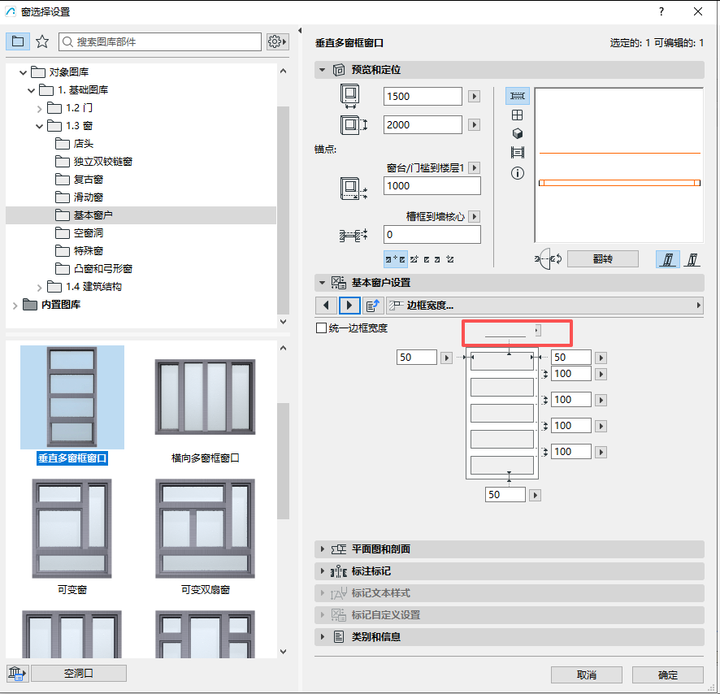This screenshot has height=694, width=720.
Task: Expand the 1.2 门 tree folder
Action: pyautogui.click(x=39, y=108)
